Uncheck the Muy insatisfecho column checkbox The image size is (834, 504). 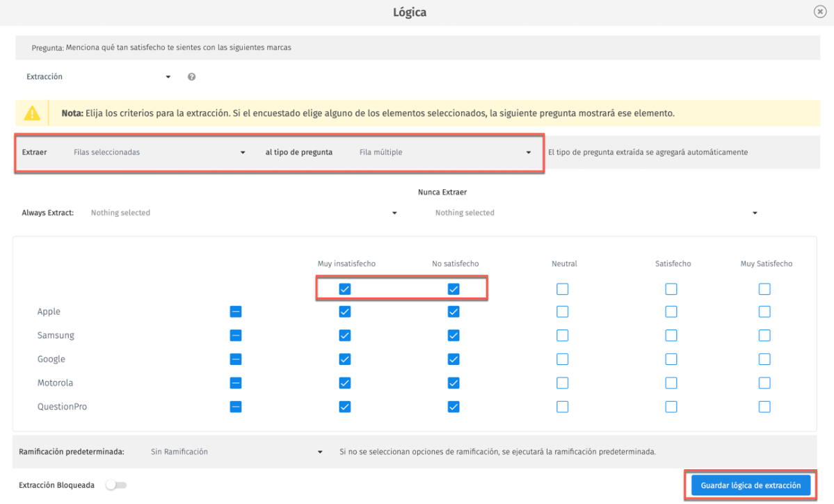pos(344,288)
